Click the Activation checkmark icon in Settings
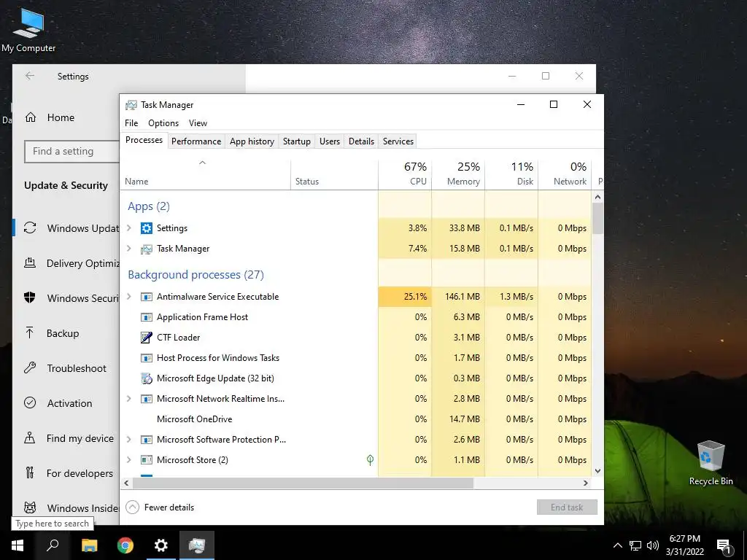 (30, 402)
